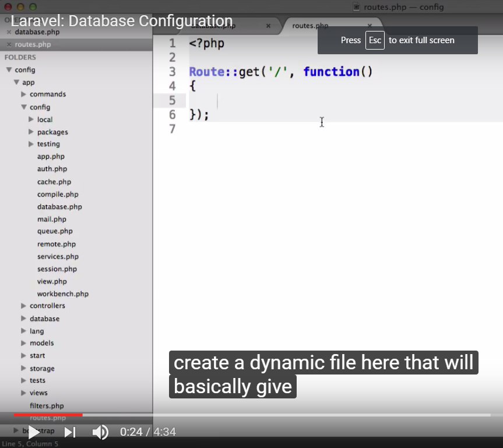
Task: Click the Line 5, Column 5 status text
Action: click(30, 444)
